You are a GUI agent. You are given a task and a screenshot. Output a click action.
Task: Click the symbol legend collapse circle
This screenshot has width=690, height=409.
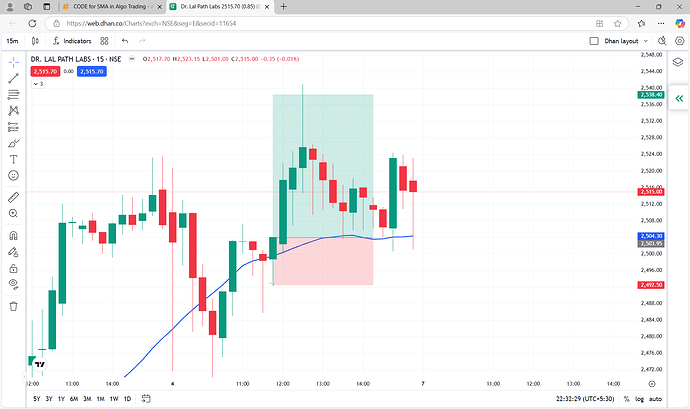(132, 59)
